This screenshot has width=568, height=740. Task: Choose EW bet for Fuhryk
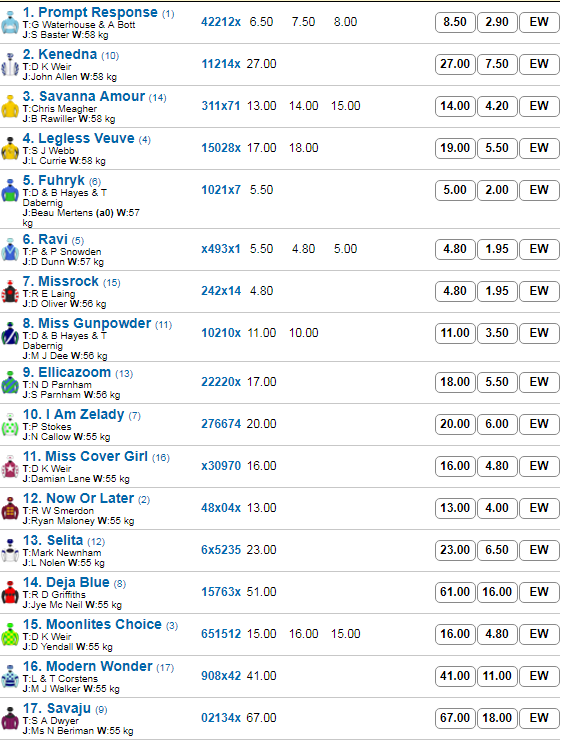tap(539, 190)
